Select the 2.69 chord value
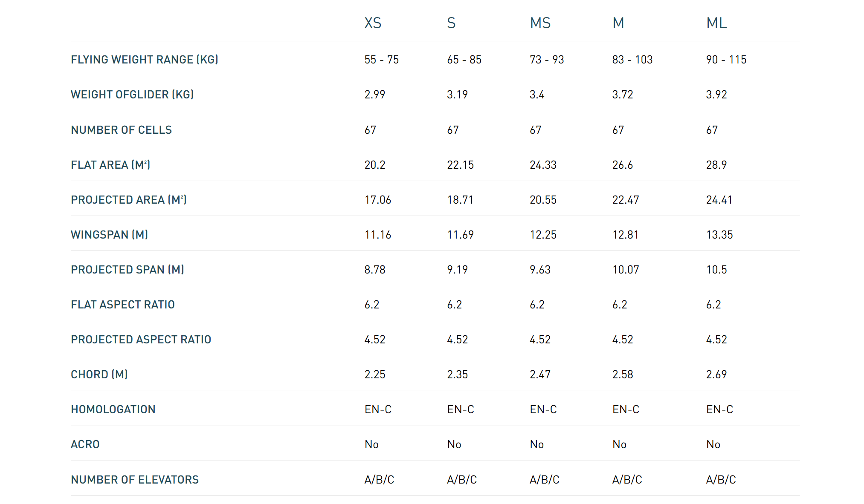The height and width of the screenshot is (504, 864). [x=716, y=374]
